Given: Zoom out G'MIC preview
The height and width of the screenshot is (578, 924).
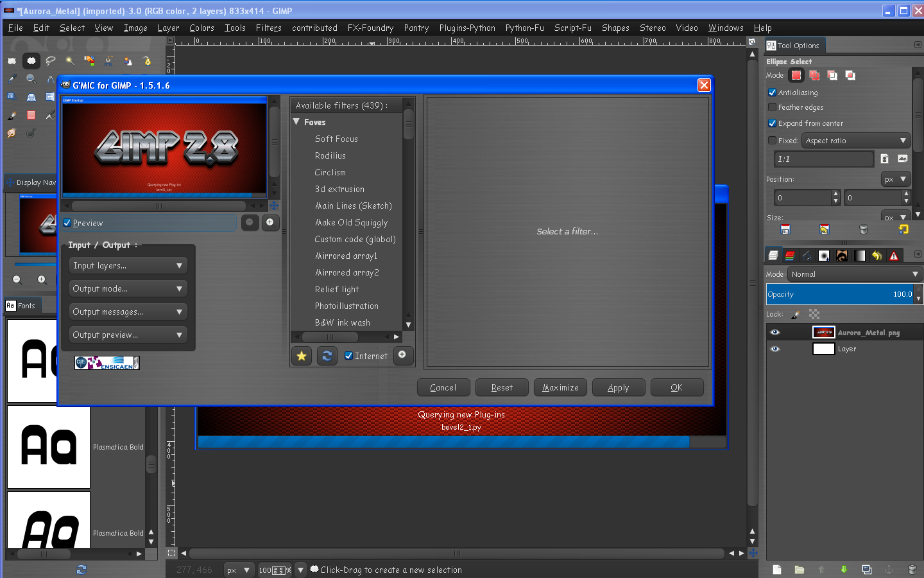Looking at the screenshot, I should (x=249, y=222).
